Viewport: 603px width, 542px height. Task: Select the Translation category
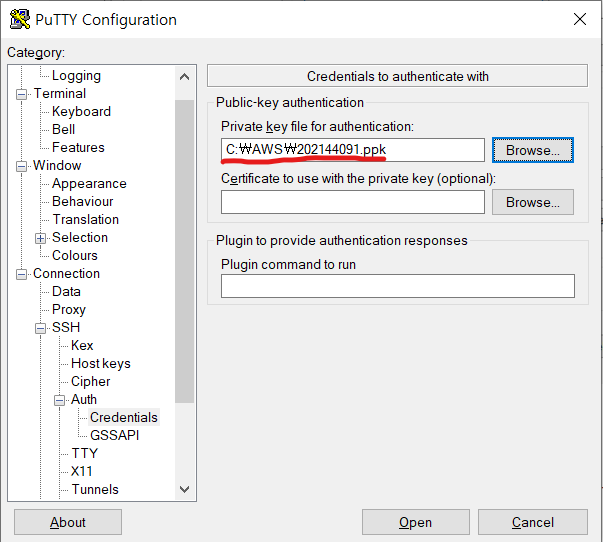tap(86, 220)
